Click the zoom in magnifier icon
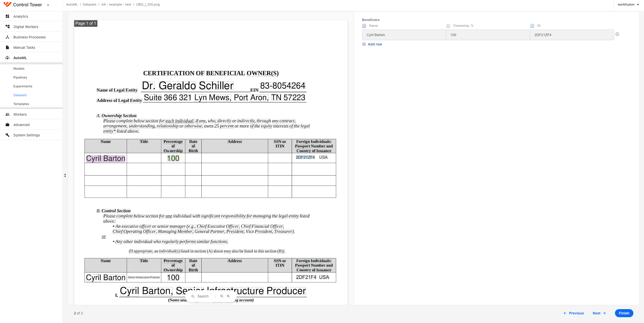 (228, 296)
